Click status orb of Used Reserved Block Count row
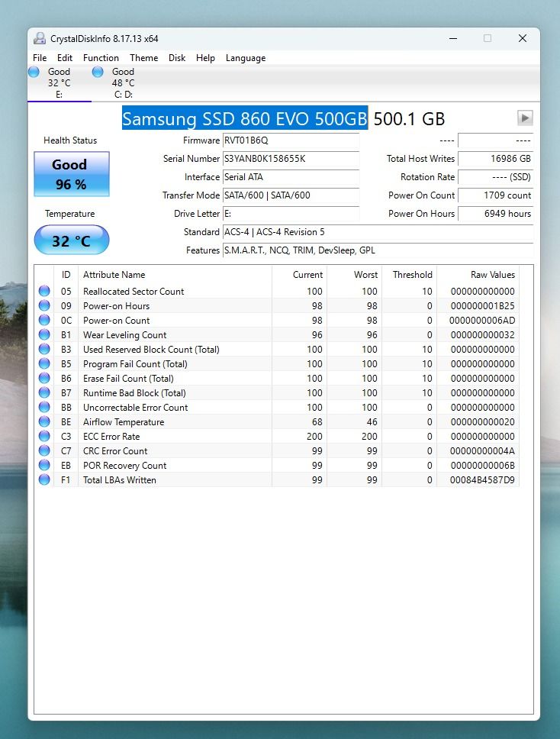 [44, 349]
